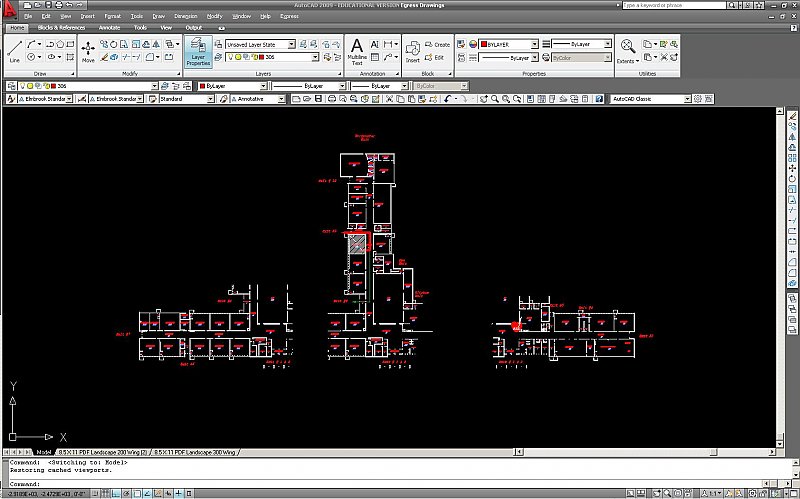Click ByLayer color swatch in properties toolbar

click(202, 86)
